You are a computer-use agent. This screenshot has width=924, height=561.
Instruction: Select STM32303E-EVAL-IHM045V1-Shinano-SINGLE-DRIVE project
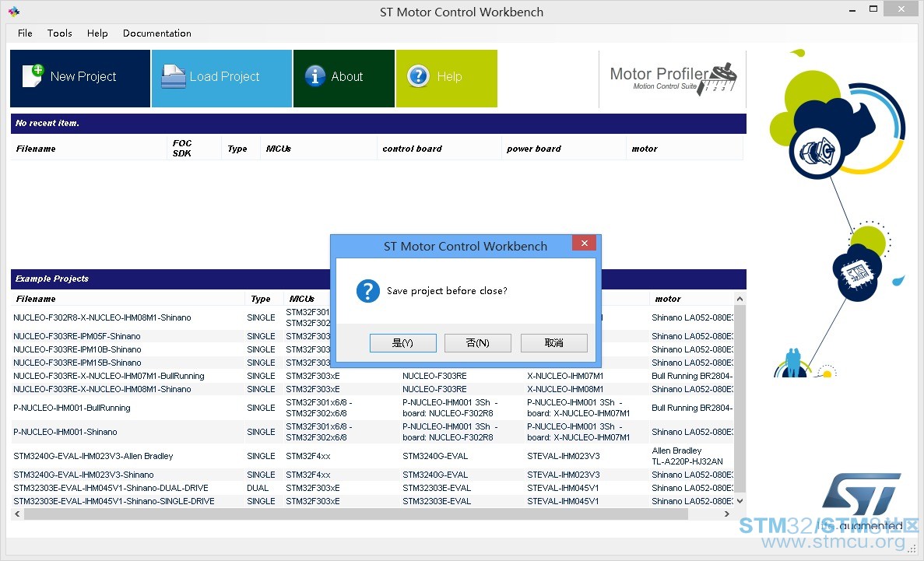[114, 502]
